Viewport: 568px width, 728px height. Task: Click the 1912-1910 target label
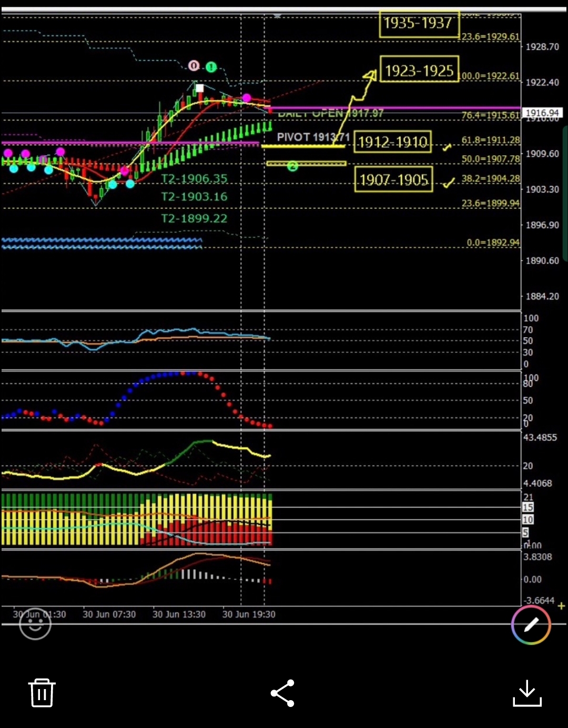[x=392, y=142]
